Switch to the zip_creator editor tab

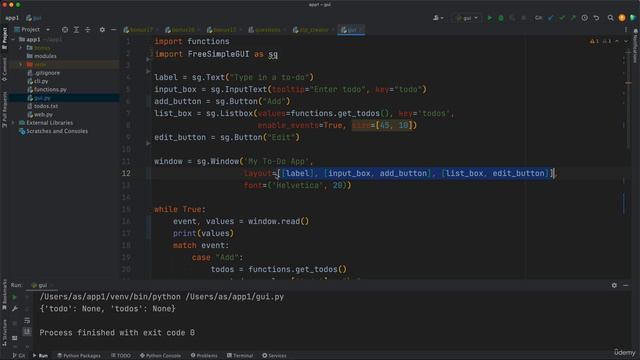[313, 30]
